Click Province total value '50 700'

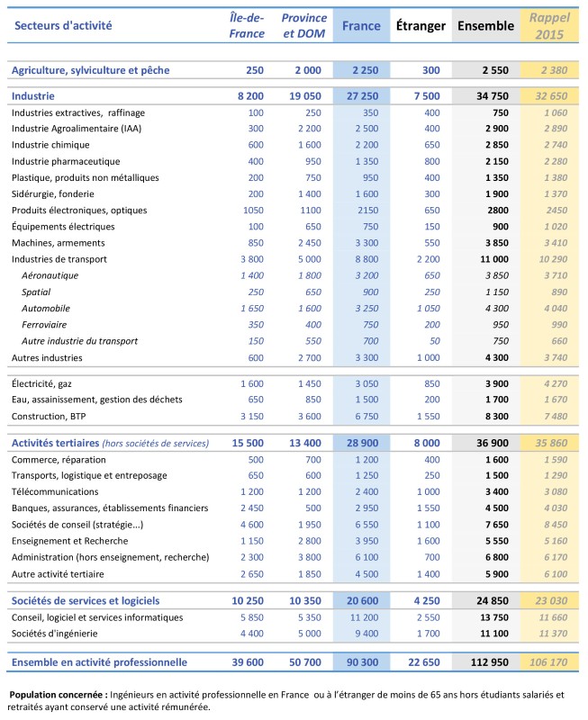click(305, 662)
